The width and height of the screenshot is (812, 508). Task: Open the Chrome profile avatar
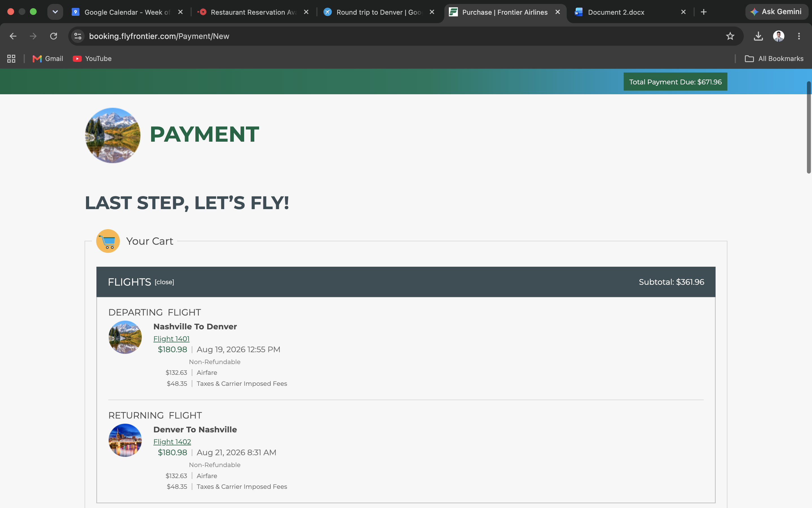[778, 36]
